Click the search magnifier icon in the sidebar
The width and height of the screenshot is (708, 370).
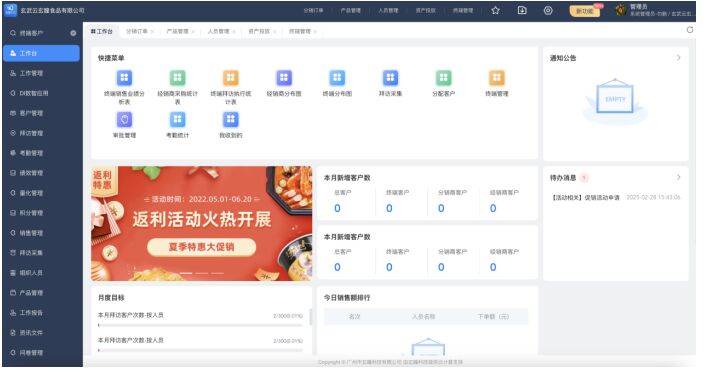(13, 33)
